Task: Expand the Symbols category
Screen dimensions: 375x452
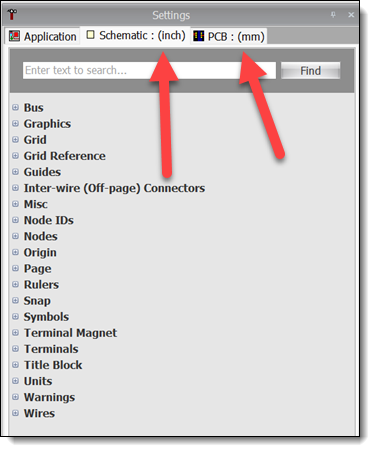Action: point(15,316)
